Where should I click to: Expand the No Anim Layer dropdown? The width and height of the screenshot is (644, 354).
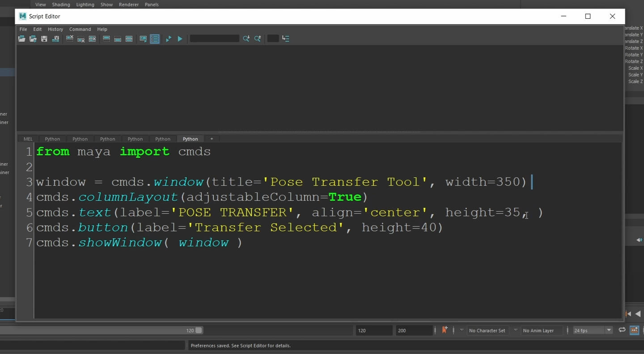[x=515, y=330]
